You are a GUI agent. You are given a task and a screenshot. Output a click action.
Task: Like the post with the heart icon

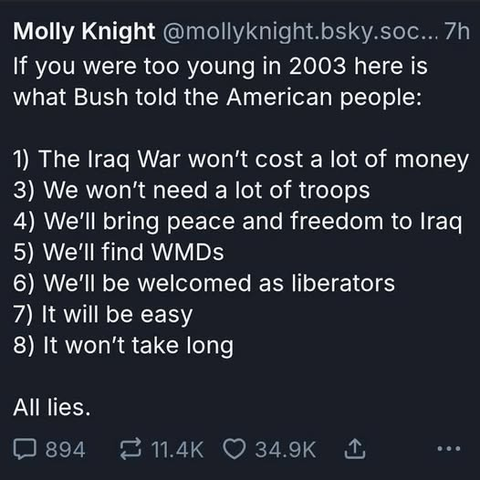pyautogui.click(x=234, y=449)
